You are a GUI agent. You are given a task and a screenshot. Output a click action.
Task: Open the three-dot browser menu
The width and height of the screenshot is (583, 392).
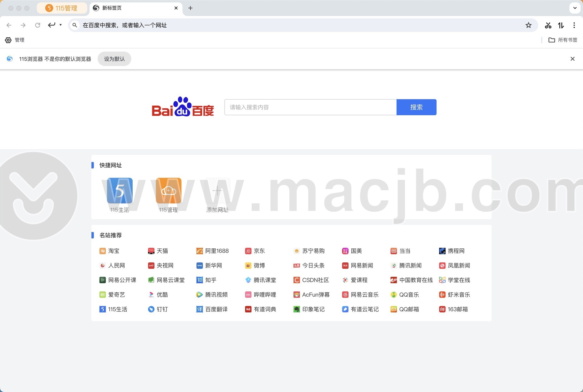574,25
